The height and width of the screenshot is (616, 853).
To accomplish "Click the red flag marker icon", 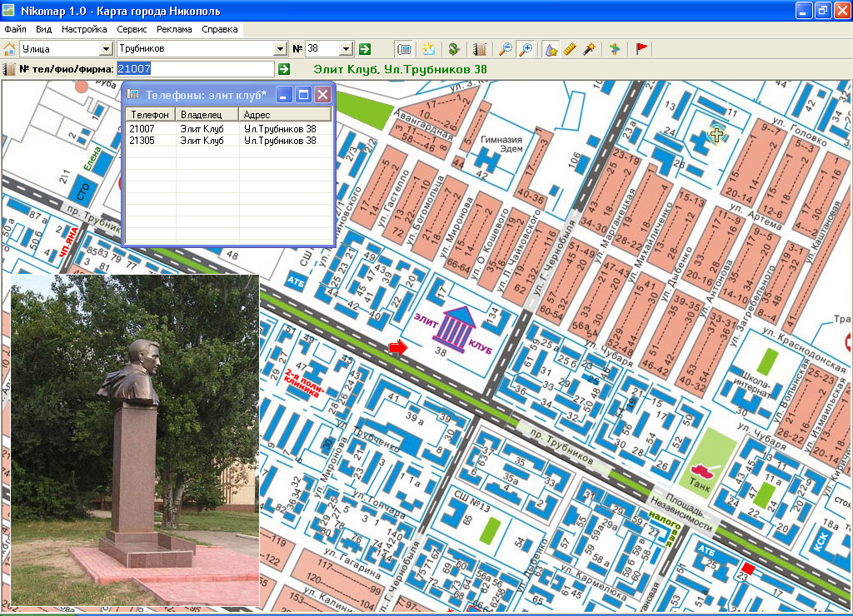I will coord(641,49).
